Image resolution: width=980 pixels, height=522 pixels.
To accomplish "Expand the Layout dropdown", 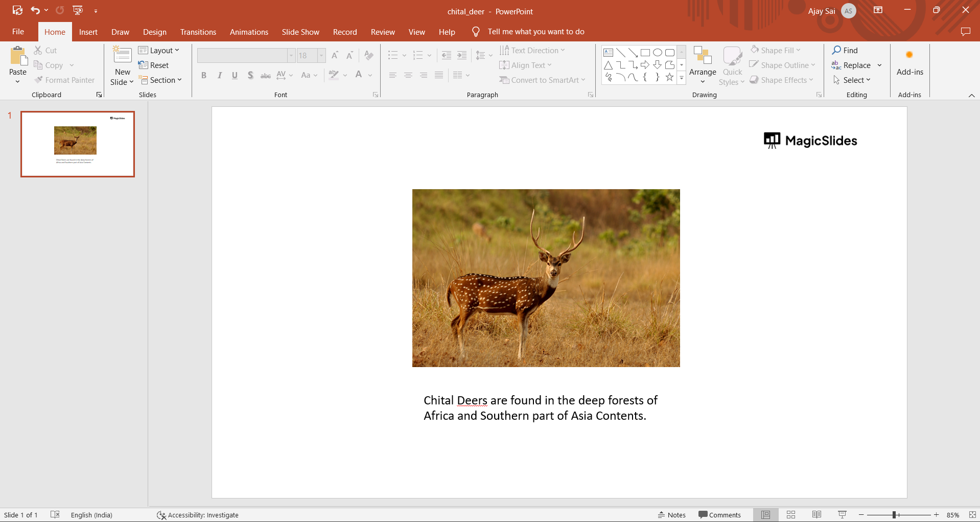I will point(159,50).
